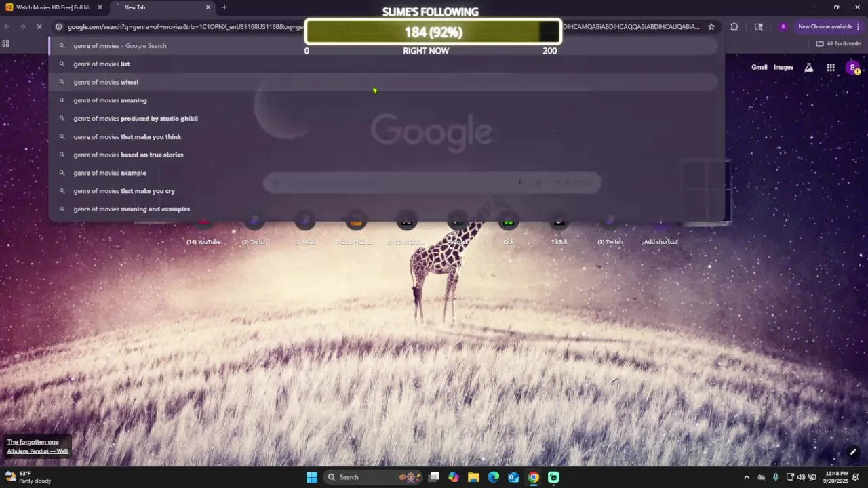Pick suggestion 'genre of movies meaning'
This screenshot has width=868, height=488.
[383, 100]
